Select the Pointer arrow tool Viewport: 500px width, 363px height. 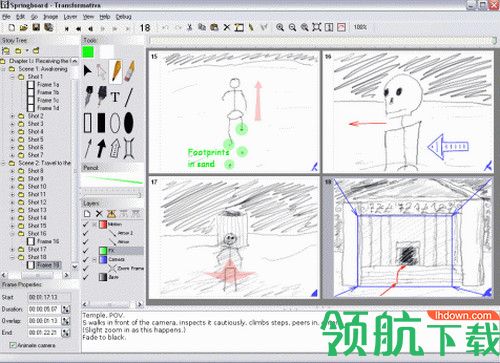(88, 71)
